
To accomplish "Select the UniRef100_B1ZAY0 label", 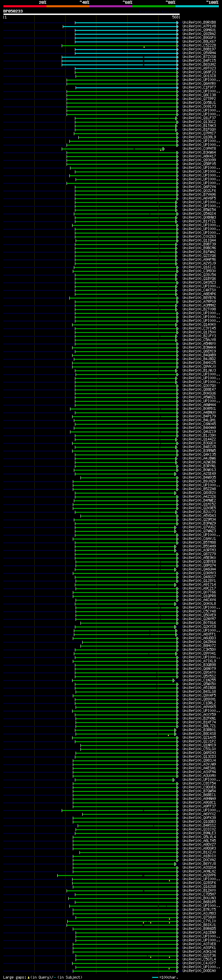I will click(x=199, y=890).
